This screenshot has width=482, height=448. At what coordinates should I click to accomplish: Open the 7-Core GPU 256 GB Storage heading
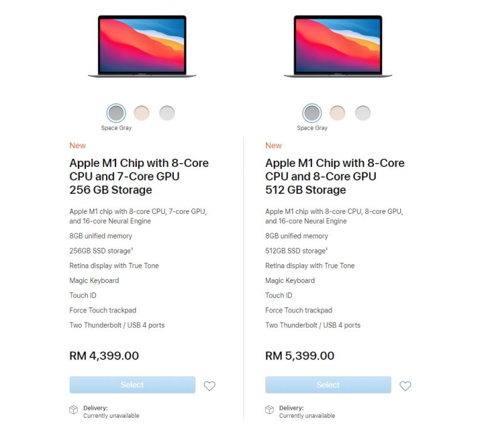click(139, 176)
